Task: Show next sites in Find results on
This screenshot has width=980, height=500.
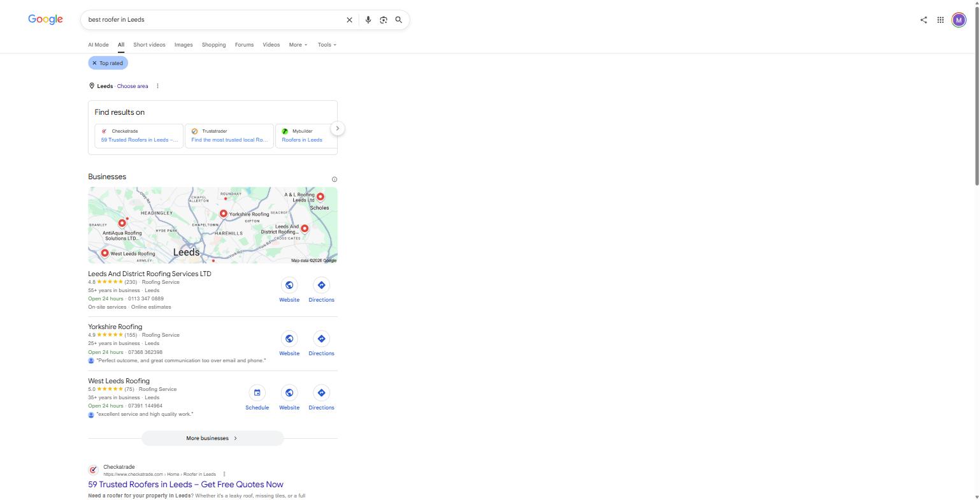Action: (338, 128)
